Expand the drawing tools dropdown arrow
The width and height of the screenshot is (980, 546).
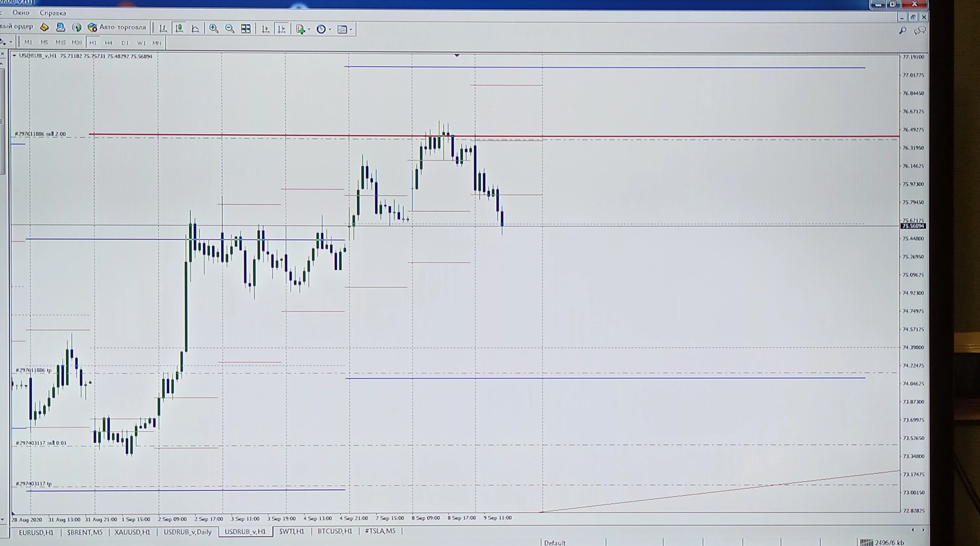pyautogui.click(x=11, y=42)
